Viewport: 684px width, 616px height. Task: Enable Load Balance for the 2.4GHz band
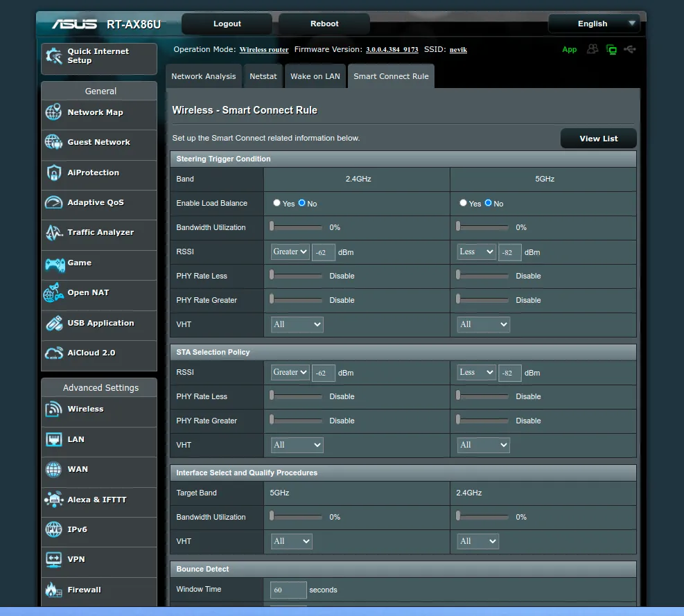277,204
